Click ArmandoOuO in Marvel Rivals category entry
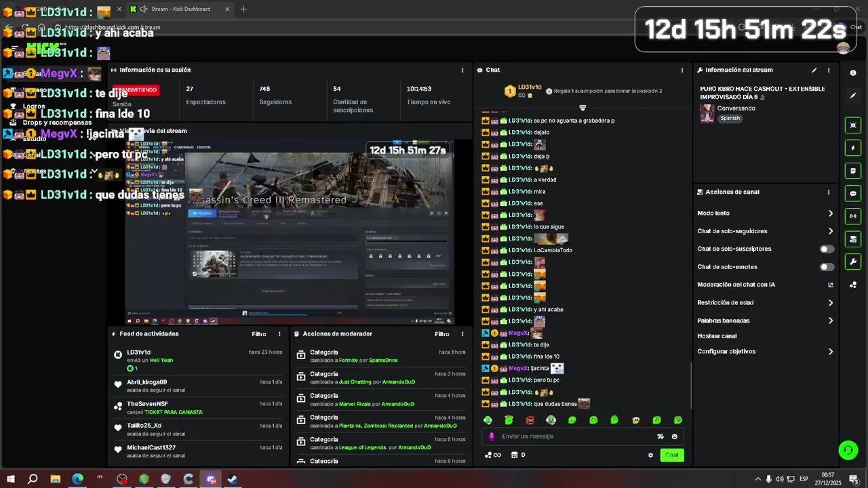The image size is (868, 488). 397,404
